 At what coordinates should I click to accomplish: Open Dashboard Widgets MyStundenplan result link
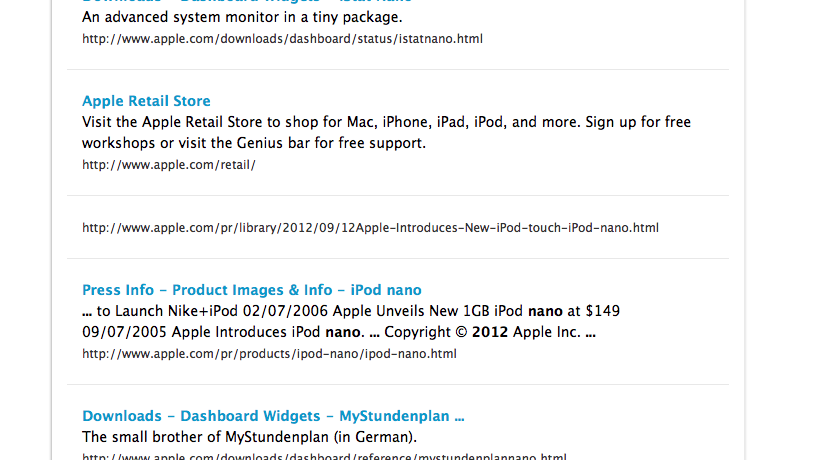coord(273,416)
